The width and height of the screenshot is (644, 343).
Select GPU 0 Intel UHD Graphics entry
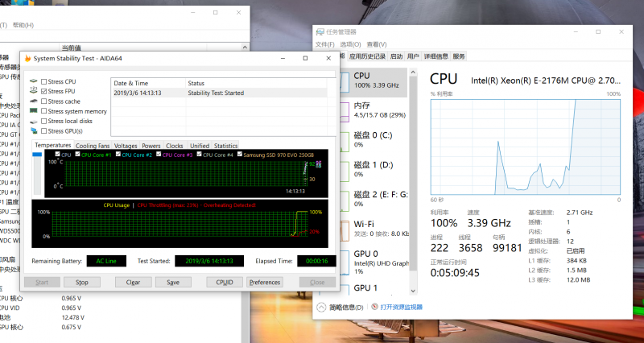tap(373, 262)
